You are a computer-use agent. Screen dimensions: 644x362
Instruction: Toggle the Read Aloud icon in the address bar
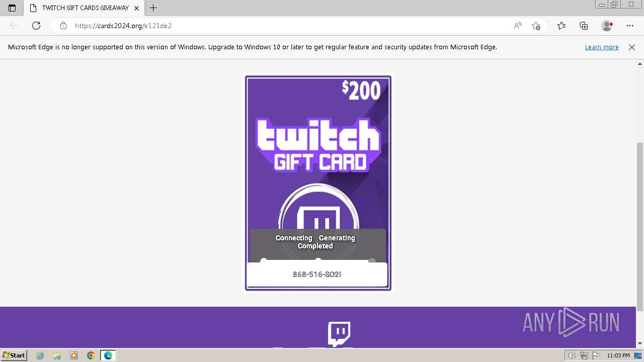[518, 26]
